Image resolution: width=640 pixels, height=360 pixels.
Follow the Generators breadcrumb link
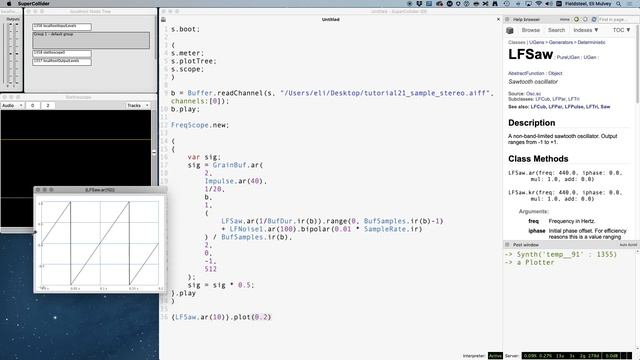tap(561, 42)
